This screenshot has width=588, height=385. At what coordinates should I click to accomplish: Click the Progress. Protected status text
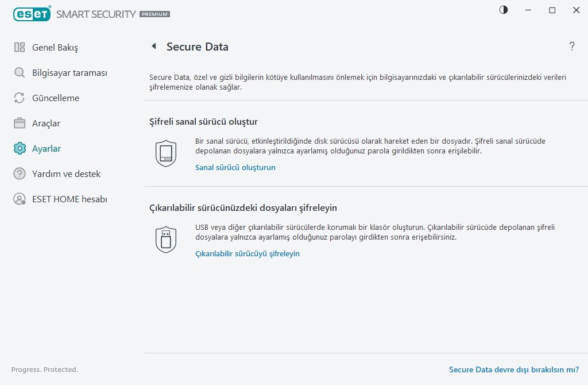coord(45,369)
